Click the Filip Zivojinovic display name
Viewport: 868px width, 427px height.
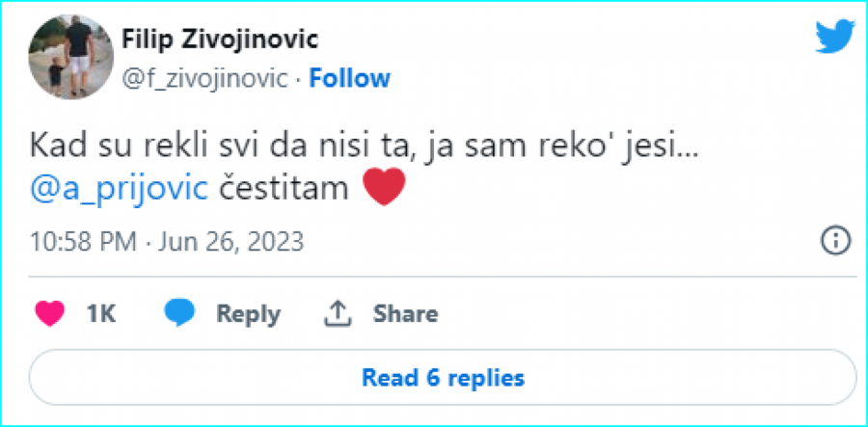pos(219,40)
